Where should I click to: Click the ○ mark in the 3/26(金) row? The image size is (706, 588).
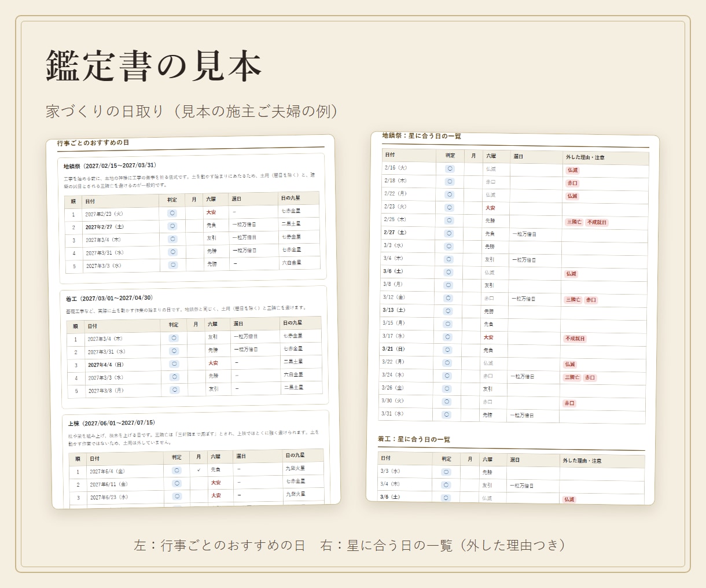coord(447,388)
